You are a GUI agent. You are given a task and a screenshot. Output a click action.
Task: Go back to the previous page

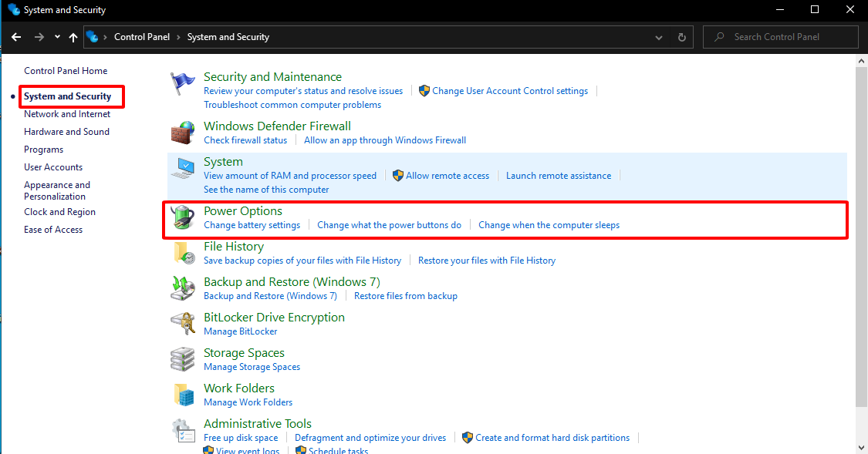16,37
